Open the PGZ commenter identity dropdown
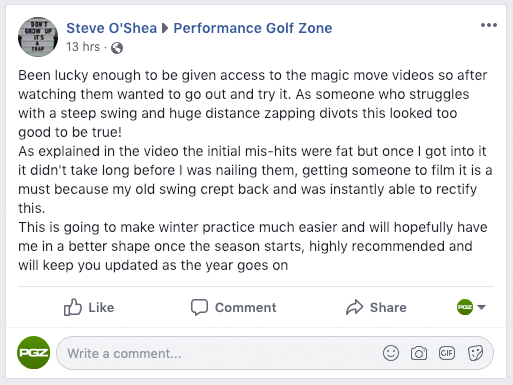The image size is (513, 385). [471, 307]
